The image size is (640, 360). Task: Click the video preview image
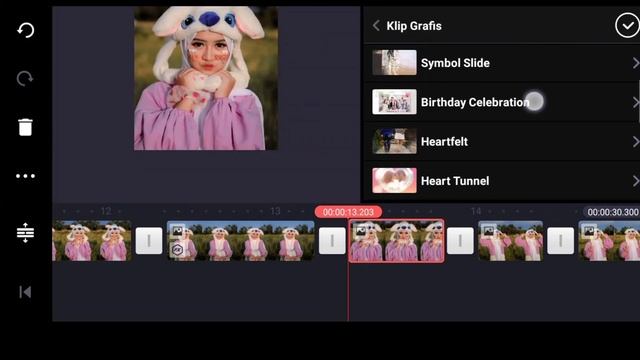click(206, 78)
